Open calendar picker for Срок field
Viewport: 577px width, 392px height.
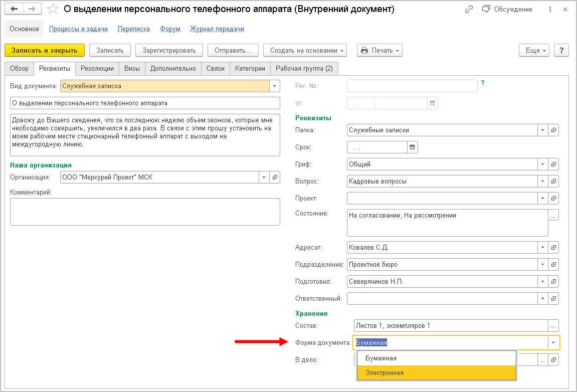(413, 147)
